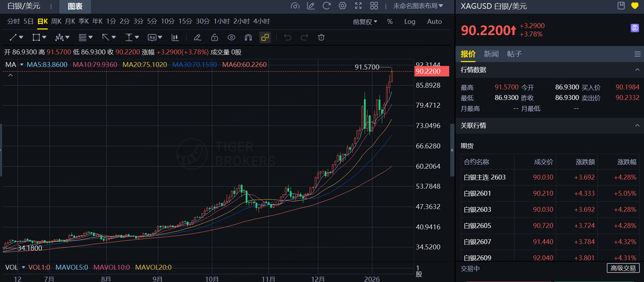Toggle drawings visibility eye icon

(231, 38)
